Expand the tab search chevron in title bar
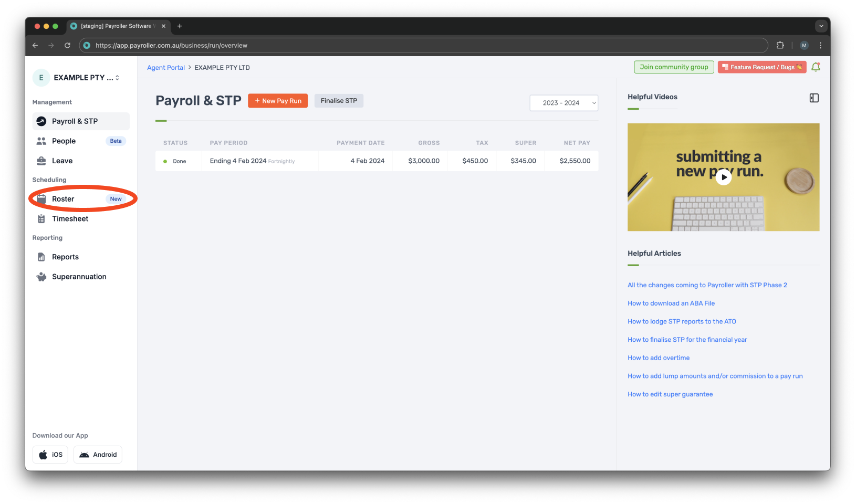The image size is (856, 504). 821,26
